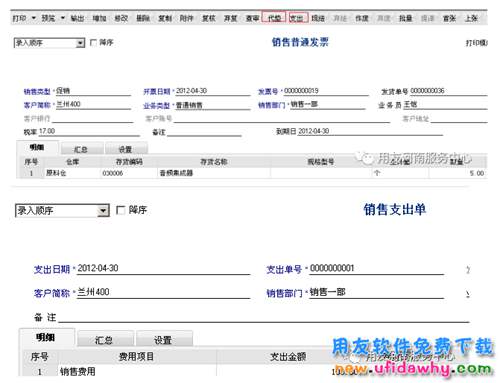Select 明细 tab in 销售支出单 form
The image size is (500, 383).
tap(46, 337)
